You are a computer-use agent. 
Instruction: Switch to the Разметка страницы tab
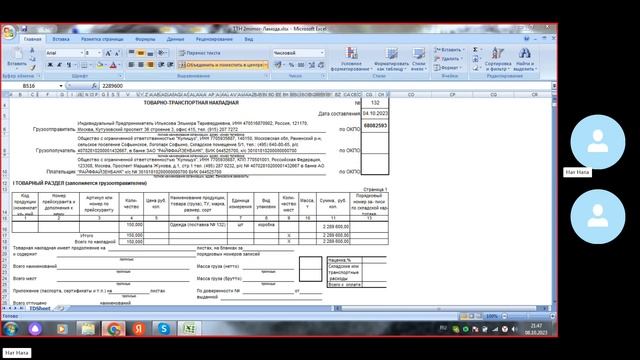pyautogui.click(x=102, y=39)
